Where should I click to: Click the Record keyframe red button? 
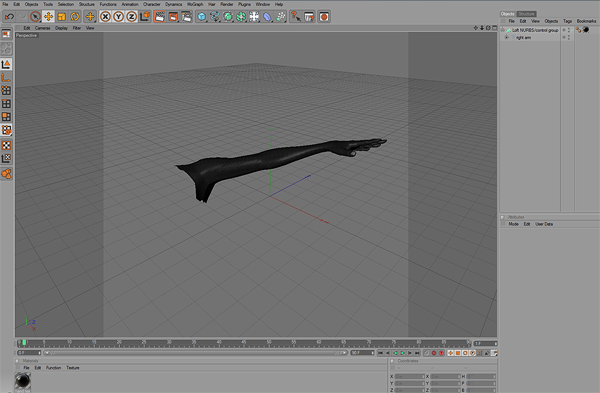click(x=434, y=353)
